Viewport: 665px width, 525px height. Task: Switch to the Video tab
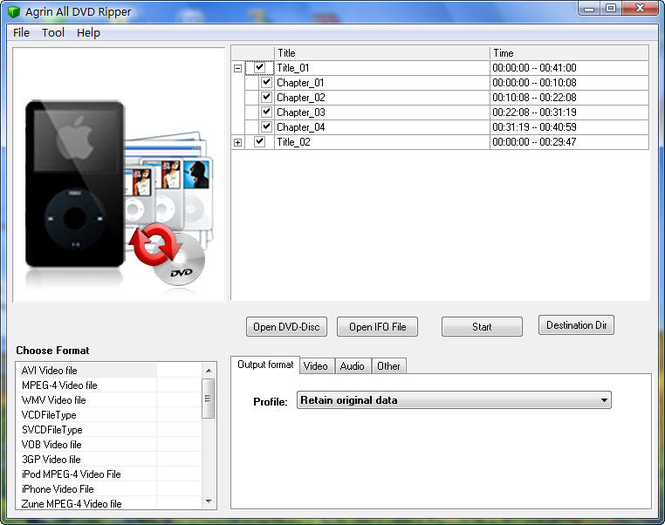click(316, 366)
